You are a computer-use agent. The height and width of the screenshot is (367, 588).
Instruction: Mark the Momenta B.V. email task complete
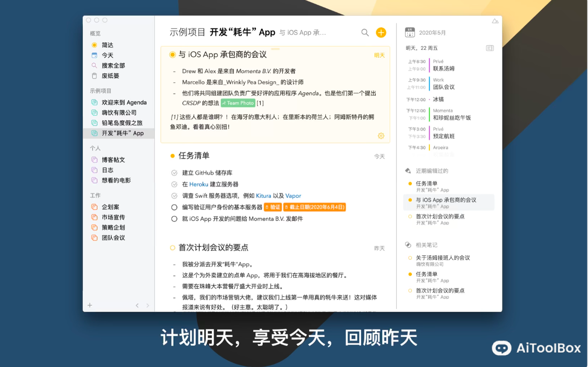(x=174, y=218)
